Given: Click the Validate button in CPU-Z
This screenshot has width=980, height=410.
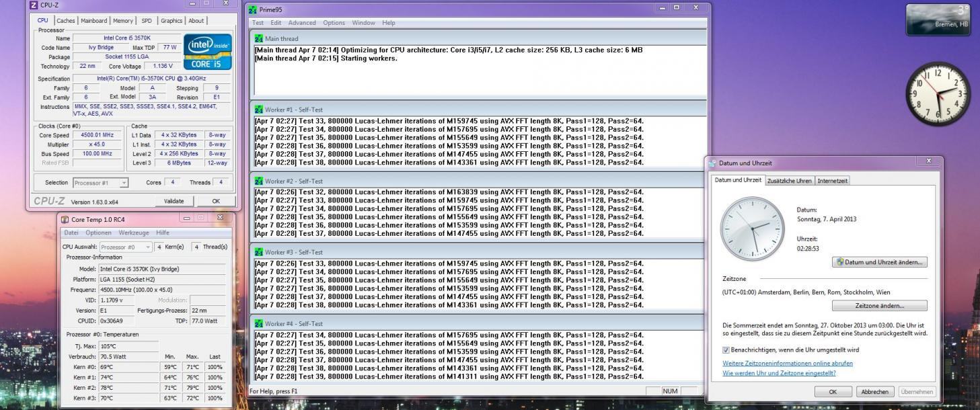Looking at the screenshot, I should click(174, 201).
